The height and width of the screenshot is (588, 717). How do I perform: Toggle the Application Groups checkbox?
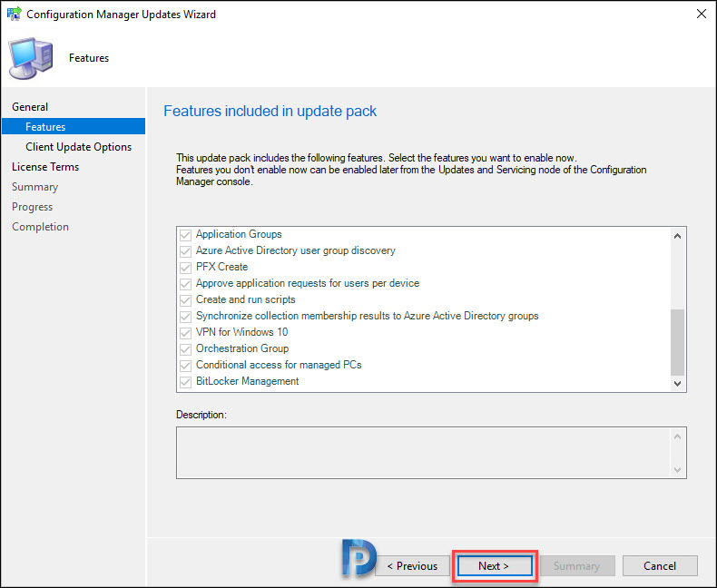pyautogui.click(x=185, y=234)
